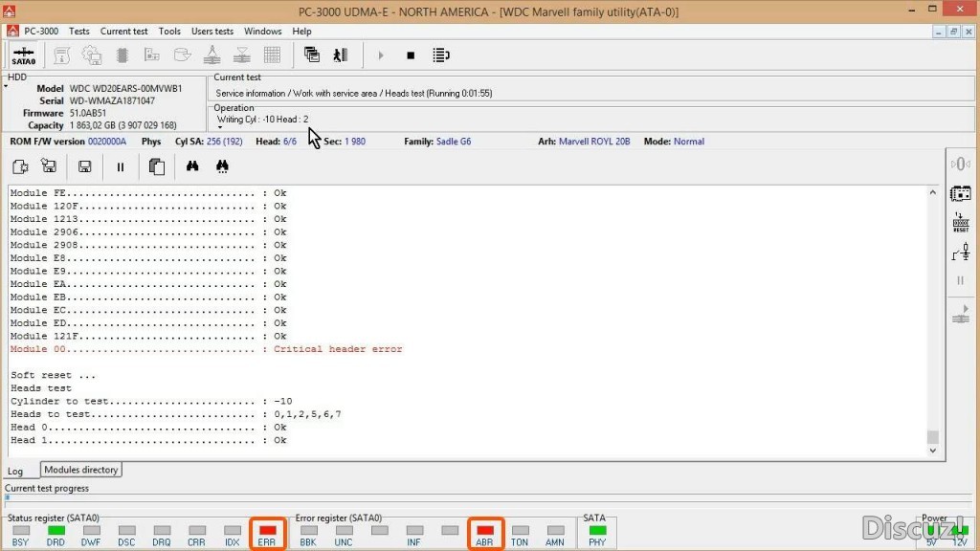Image resolution: width=980 pixels, height=551 pixels.
Task: Click the Mode value Normal
Action: tap(689, 142)
